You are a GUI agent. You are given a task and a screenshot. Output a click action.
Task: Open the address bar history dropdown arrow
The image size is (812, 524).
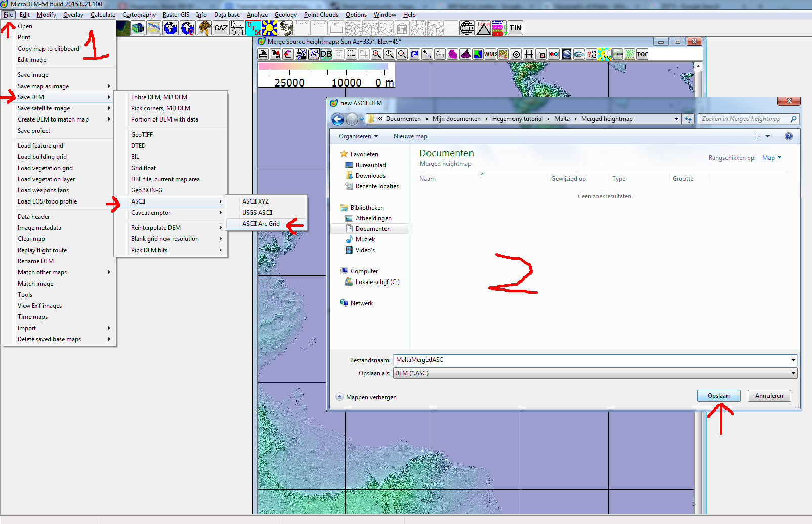click(676, 119)
